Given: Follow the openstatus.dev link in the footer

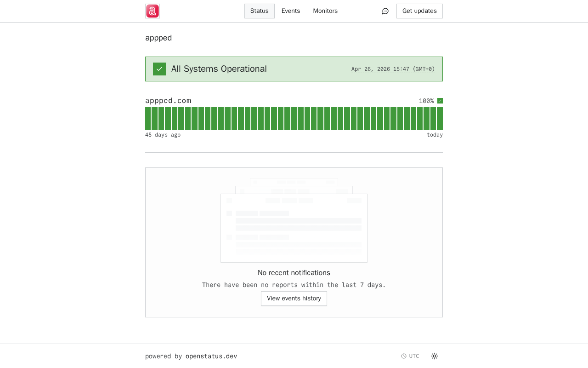Looking at the screenshot, I should 211,356.
